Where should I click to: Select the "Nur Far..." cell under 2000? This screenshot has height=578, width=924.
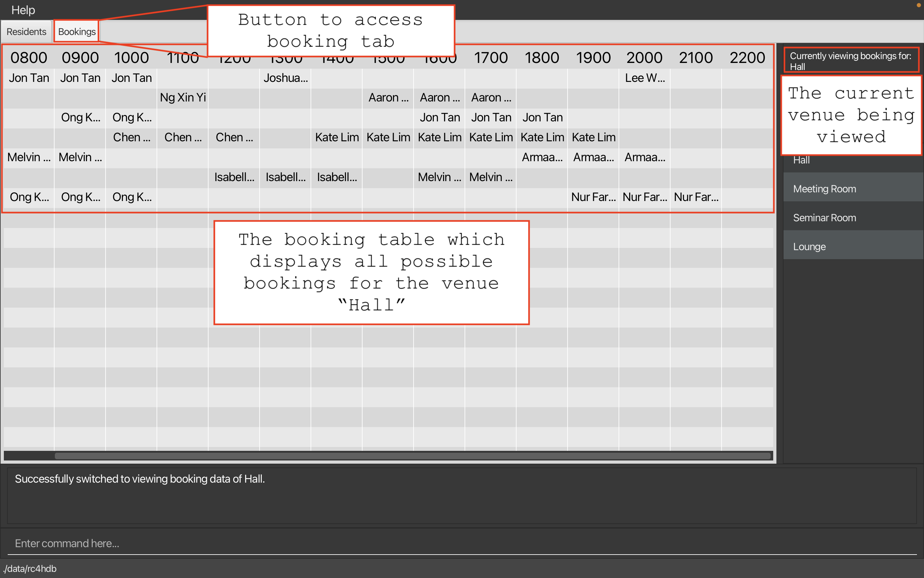click(x=645, y=197)
